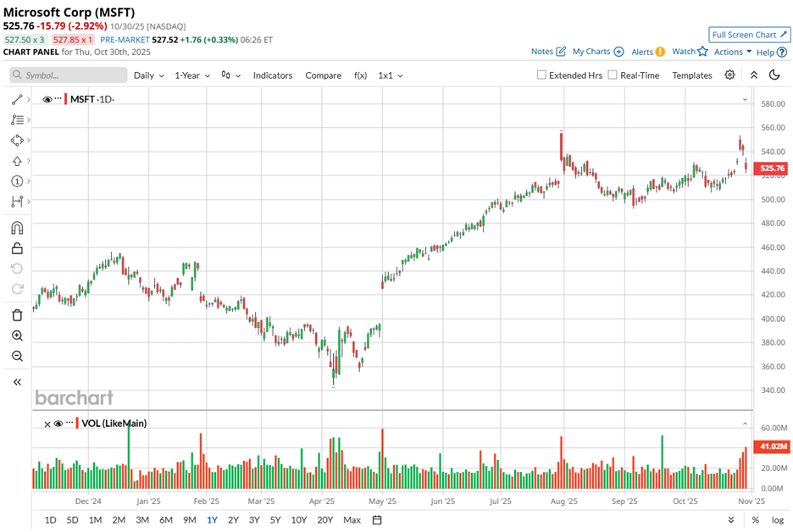The width and height of the screenshot is (793, 532).
Task: Hide the VOL indicator pane
Action: 58,424
